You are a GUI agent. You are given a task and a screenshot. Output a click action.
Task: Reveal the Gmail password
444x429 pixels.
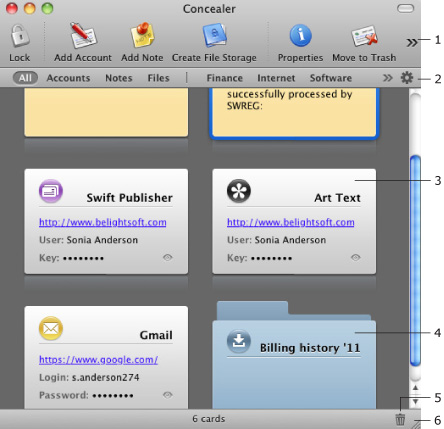coord(168,395)
